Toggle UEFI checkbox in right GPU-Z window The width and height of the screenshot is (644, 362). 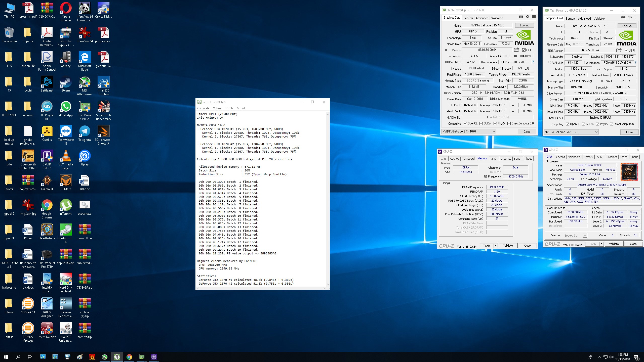(626, 50)
